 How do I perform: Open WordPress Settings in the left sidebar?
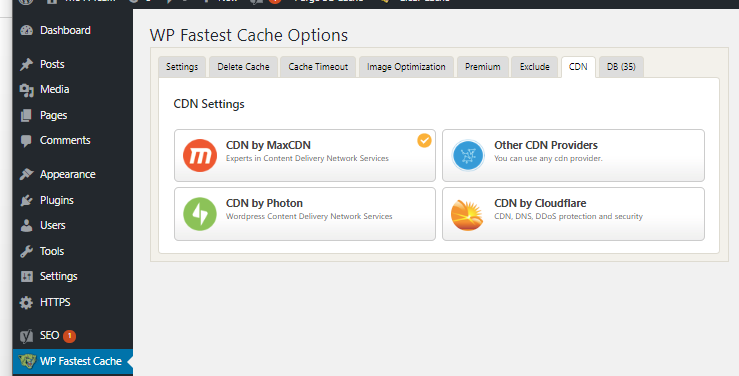[73, 276]
